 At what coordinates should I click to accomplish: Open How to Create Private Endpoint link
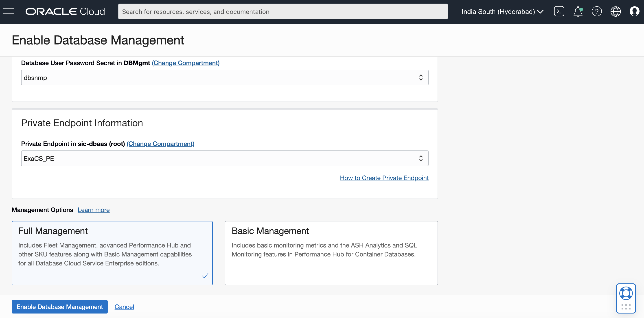click(384, 178)
